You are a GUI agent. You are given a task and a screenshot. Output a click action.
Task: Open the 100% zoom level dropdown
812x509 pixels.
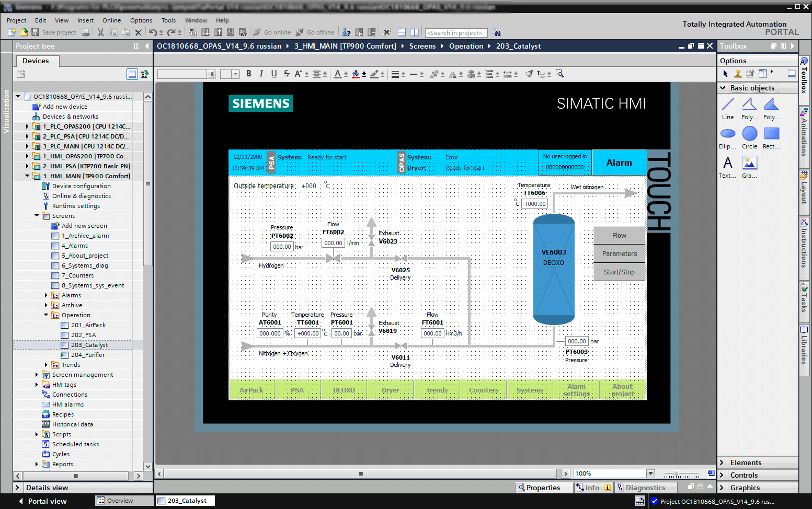coord(650,473)
